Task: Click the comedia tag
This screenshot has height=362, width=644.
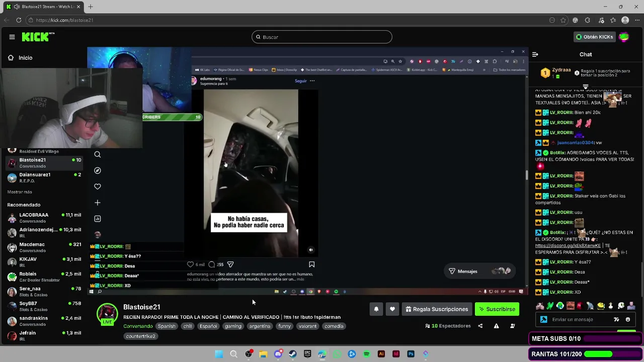Action: [334, 326]
